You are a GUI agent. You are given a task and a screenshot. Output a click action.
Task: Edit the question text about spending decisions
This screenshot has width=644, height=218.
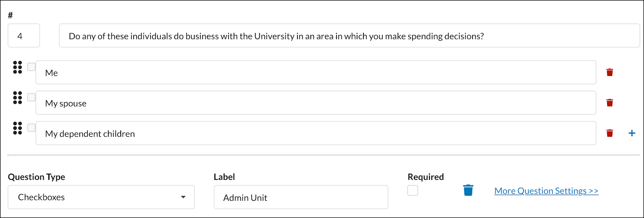[x=349, y=35]
